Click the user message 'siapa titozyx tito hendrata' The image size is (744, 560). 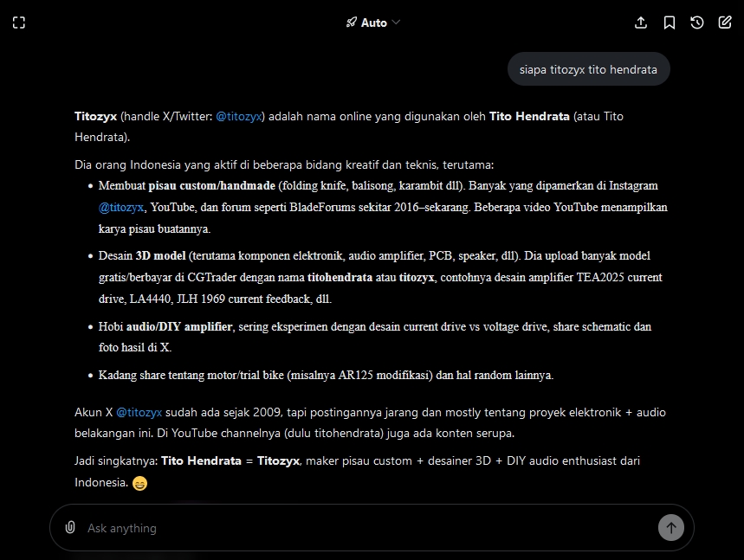point(588,69)
